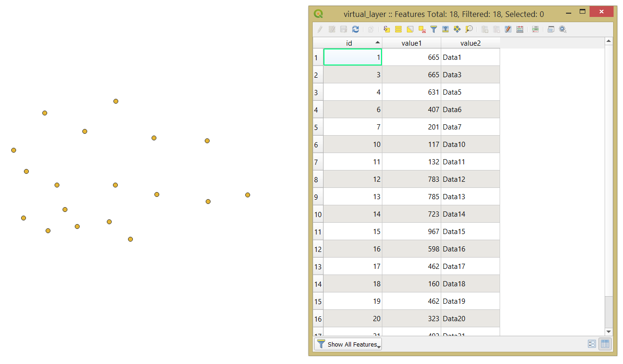Click value1 cell 967

(x=412, y=232)
